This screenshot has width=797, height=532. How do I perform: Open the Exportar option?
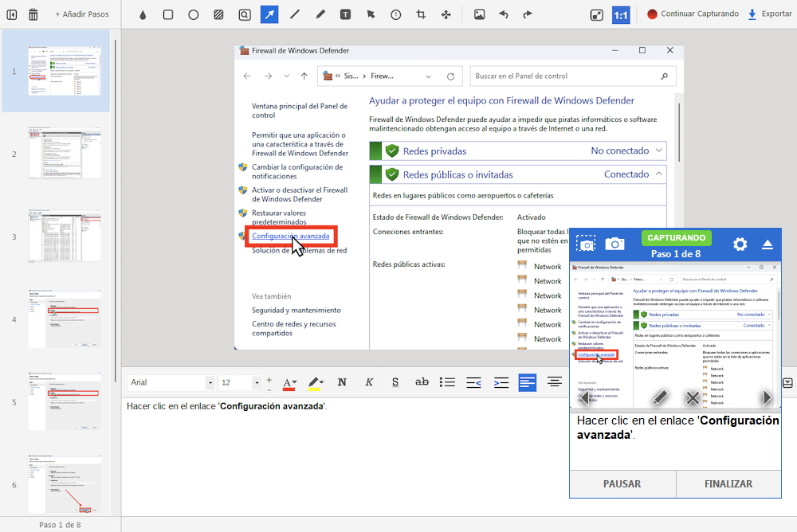click(770, 14)
